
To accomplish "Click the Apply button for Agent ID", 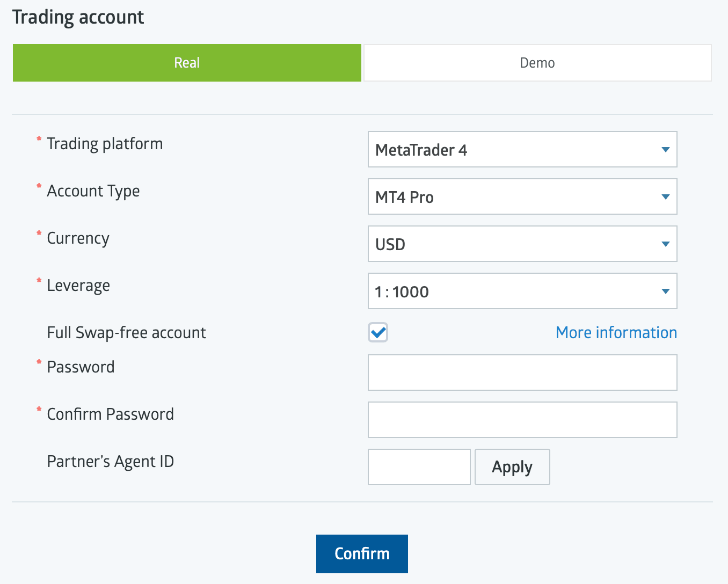I will pyautogui.click(x=512, y=467).
